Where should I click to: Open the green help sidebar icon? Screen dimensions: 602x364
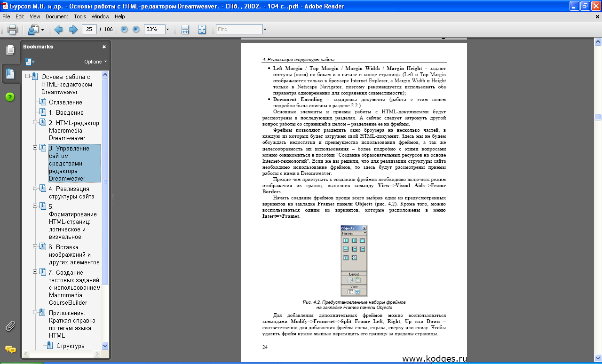point(10,97)
